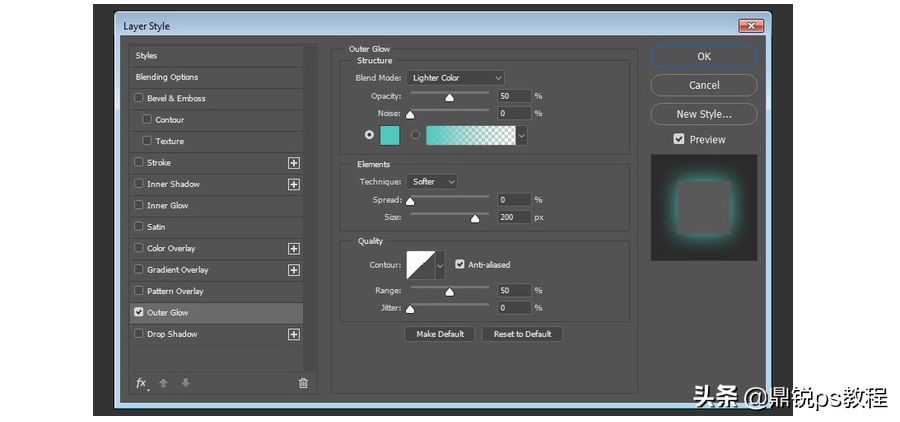Enable the Texture checkbox
Image resolution: width=900 pixels, height=422 pixels.
click(x=147, y=141)
